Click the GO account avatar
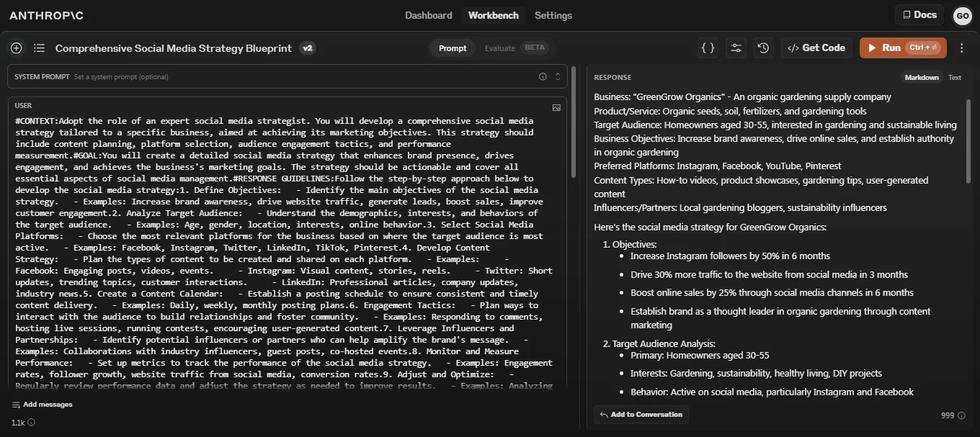 [962, 15]
